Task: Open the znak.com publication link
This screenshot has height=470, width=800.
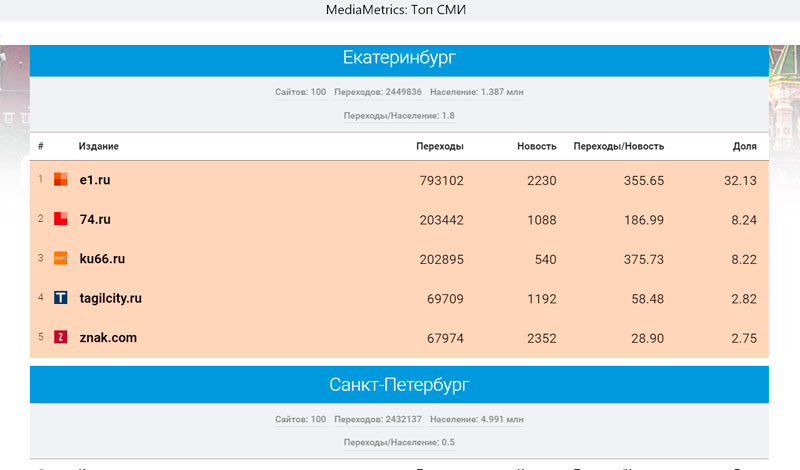Action: pyautogui.click(x=108, y=337)
